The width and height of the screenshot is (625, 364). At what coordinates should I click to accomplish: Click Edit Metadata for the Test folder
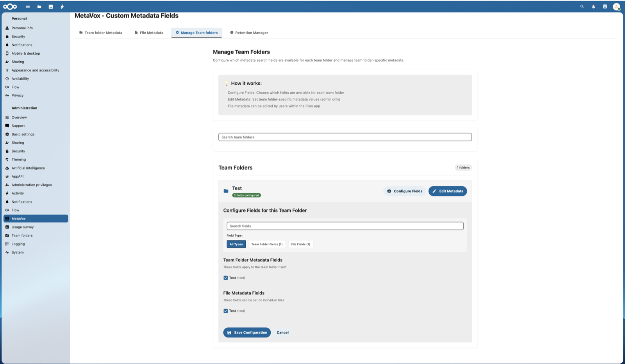447,191
